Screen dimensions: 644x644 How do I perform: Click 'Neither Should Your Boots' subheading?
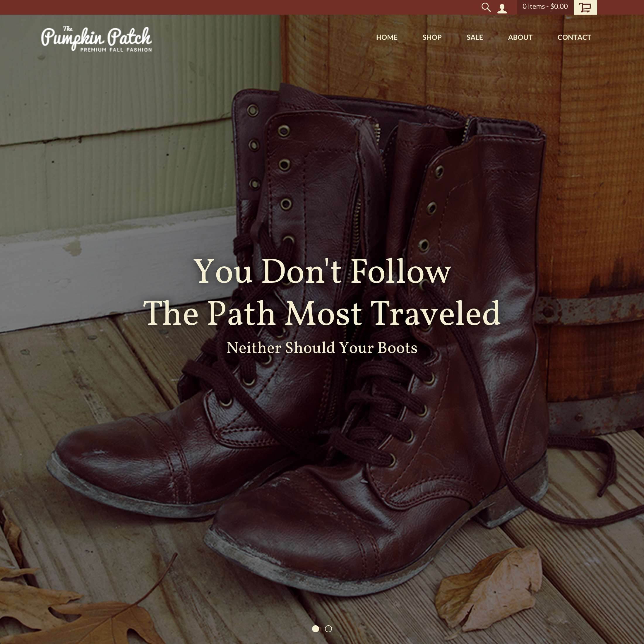[x=322, y=348]
